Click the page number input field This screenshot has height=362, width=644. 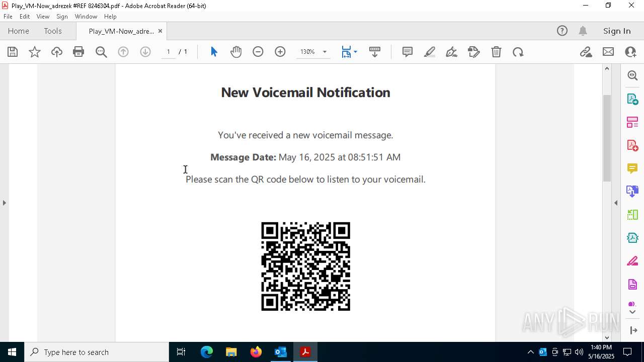point(168,52)
